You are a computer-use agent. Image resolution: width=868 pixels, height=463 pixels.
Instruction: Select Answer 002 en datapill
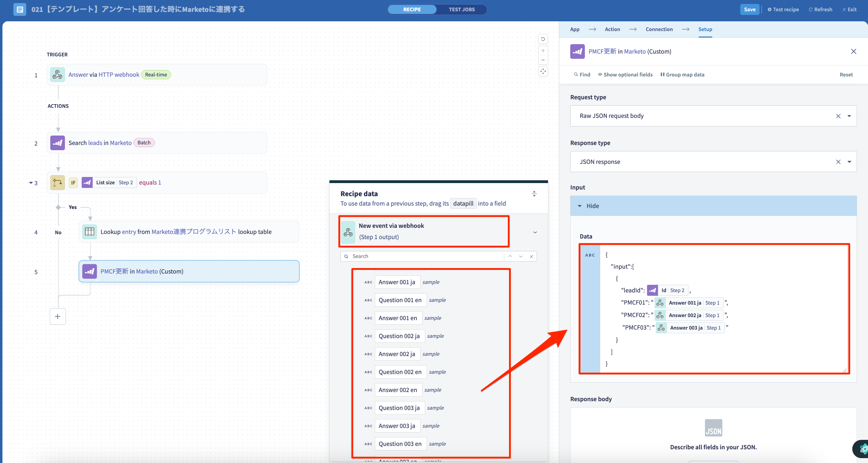398,390
